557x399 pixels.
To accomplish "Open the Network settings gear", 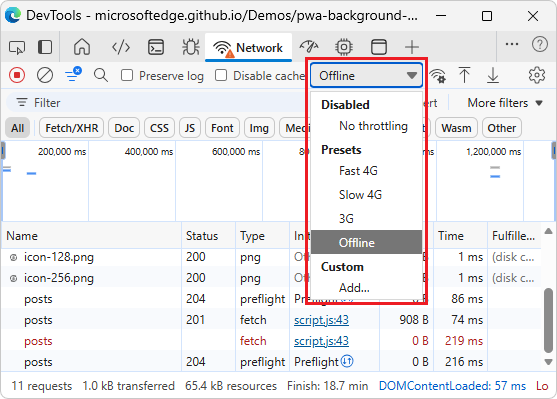I will click(536, 75).
